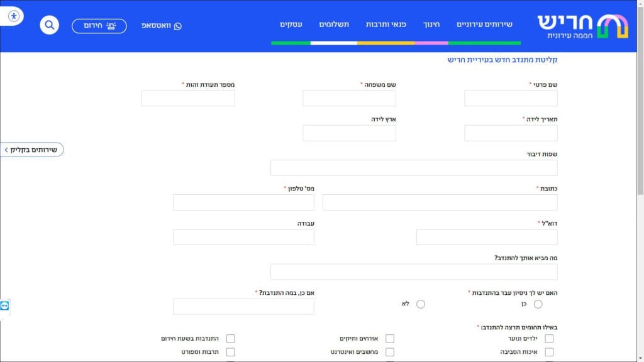Open the חינוך menu
This screenshot has height=362, width=644.
point(431,25)
